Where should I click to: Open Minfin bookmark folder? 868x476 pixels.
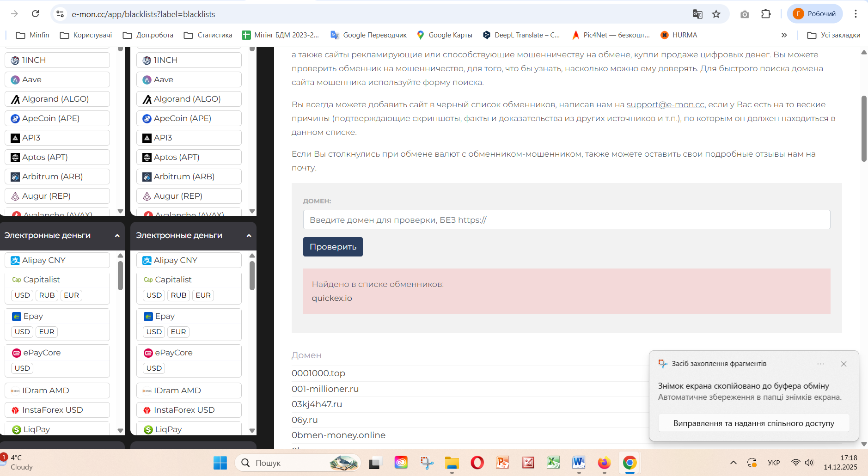tap(32, 35)
